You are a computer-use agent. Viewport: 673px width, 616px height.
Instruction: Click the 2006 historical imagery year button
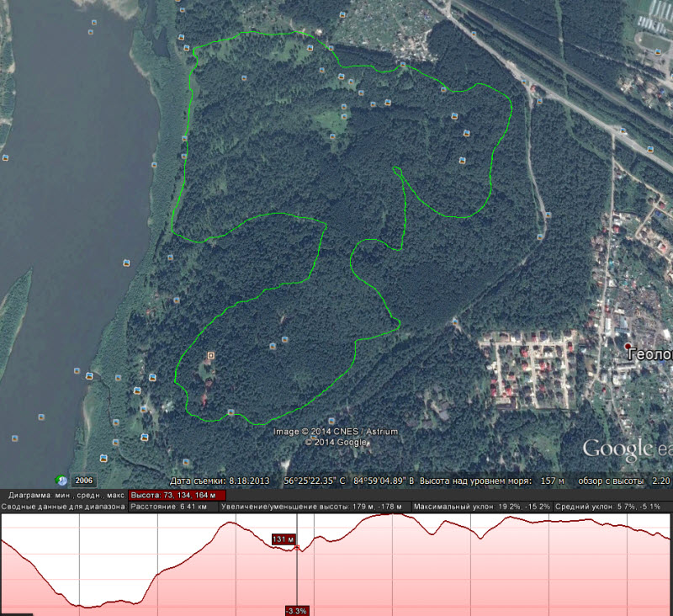click(83, 481)
